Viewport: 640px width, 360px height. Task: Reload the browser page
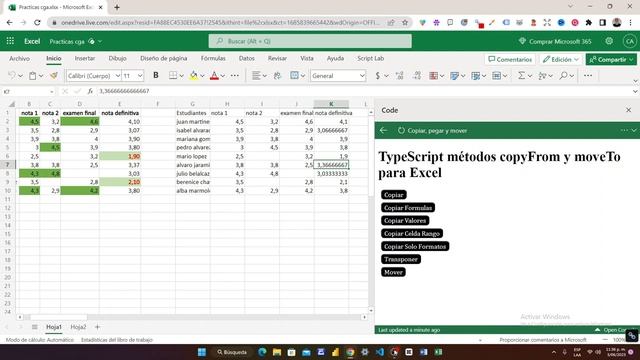(x=37, y=22)
